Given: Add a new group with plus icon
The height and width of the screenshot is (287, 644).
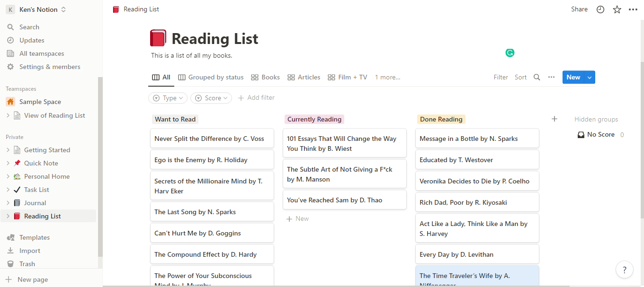Looking at the screenshot, I should coord(555,119).
